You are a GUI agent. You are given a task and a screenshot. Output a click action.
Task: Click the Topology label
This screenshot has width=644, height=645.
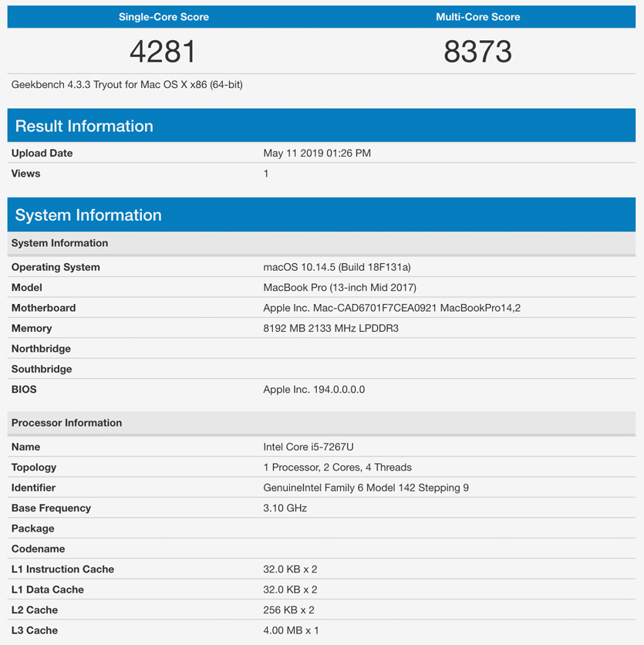coord(34,468)
